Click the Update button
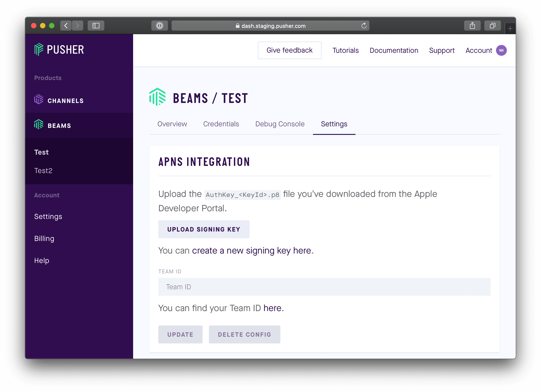This screenshot has height=392, width=541. [x=180, y=334]
